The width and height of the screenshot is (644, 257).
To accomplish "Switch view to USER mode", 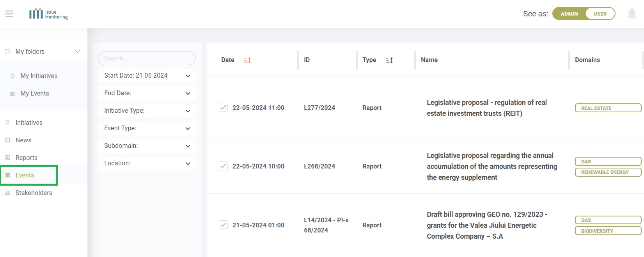I will coord(600,14).
